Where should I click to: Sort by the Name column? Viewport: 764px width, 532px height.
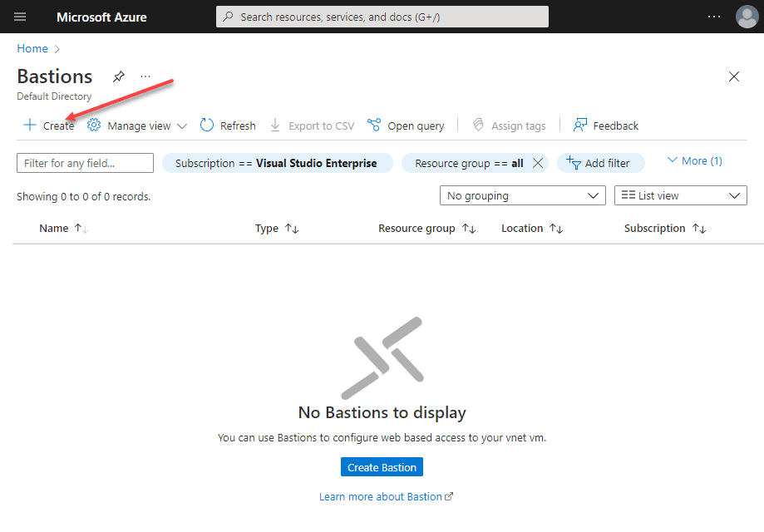pos(63,229)
